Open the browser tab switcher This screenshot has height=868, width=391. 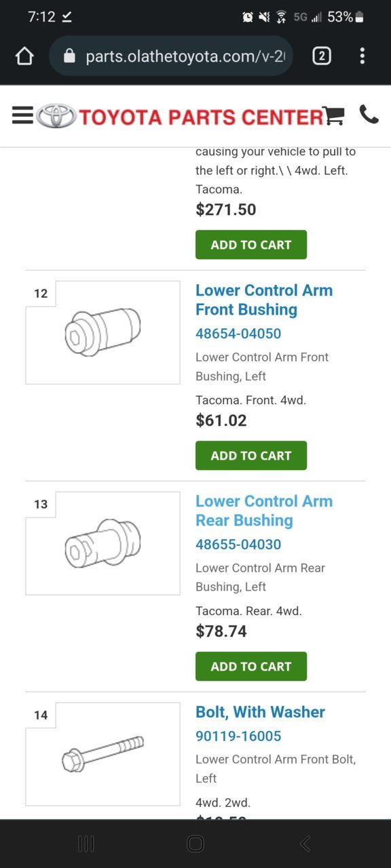322,56
